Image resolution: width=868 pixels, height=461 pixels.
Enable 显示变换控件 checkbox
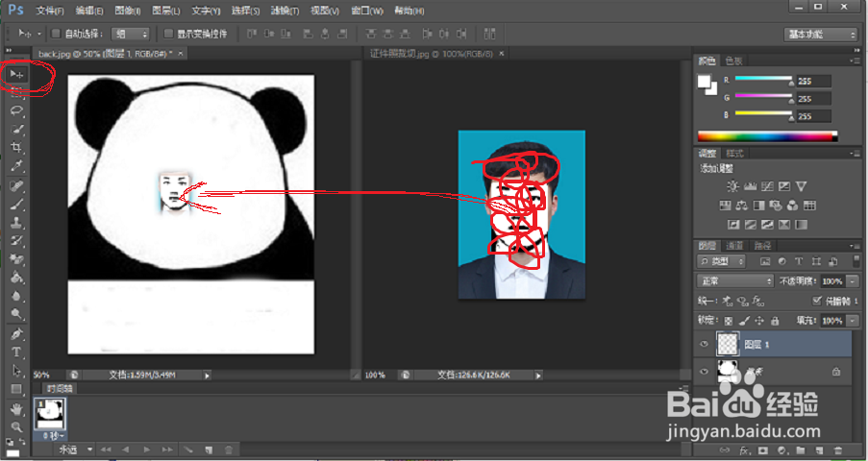point(169,34)
